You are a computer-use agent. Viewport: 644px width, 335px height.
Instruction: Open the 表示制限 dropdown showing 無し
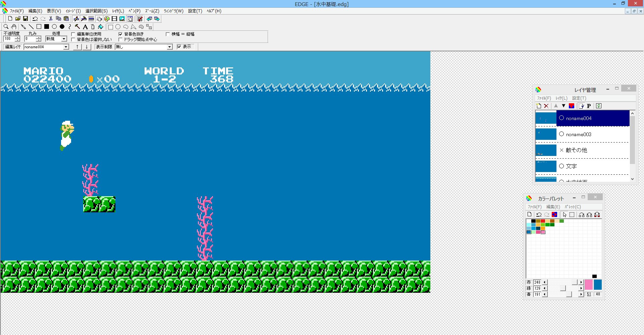pyautogui.click(x=170, y=47)
